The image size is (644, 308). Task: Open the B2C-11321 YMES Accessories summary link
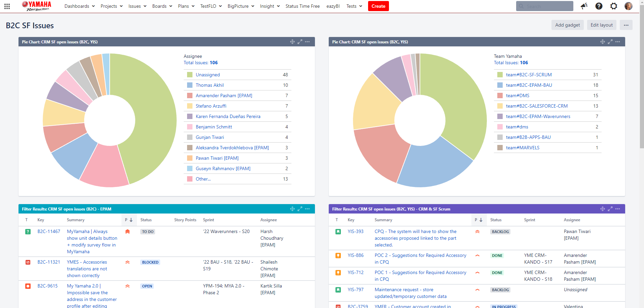pos(87,269)
